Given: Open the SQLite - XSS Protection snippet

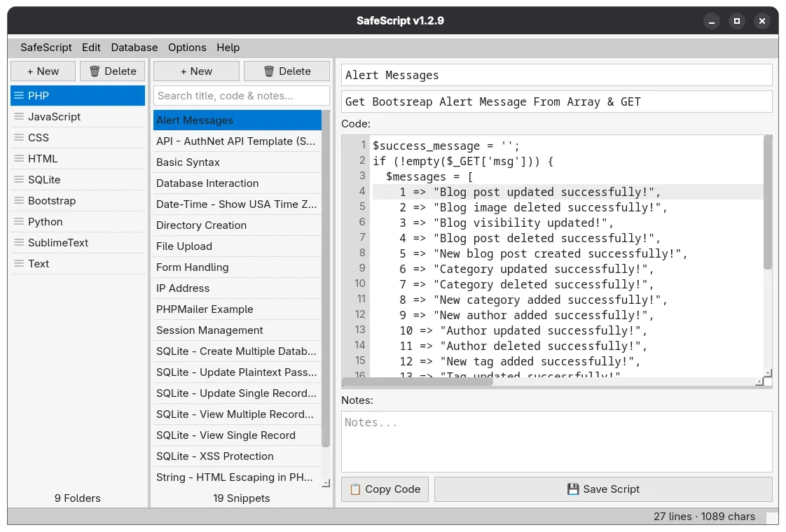Looking at the screenshot, I should (x=237, y=457).
